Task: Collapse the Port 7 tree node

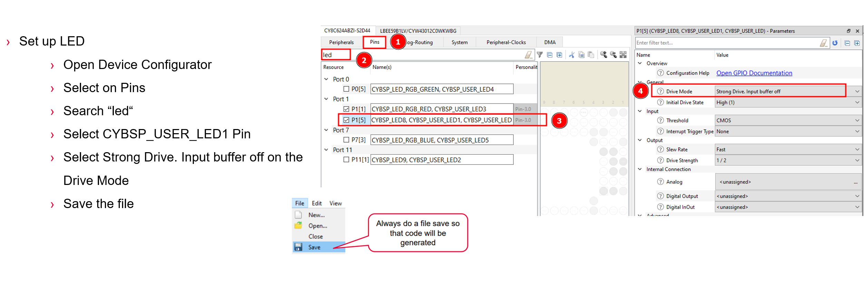Action: (x=326, y=130)
